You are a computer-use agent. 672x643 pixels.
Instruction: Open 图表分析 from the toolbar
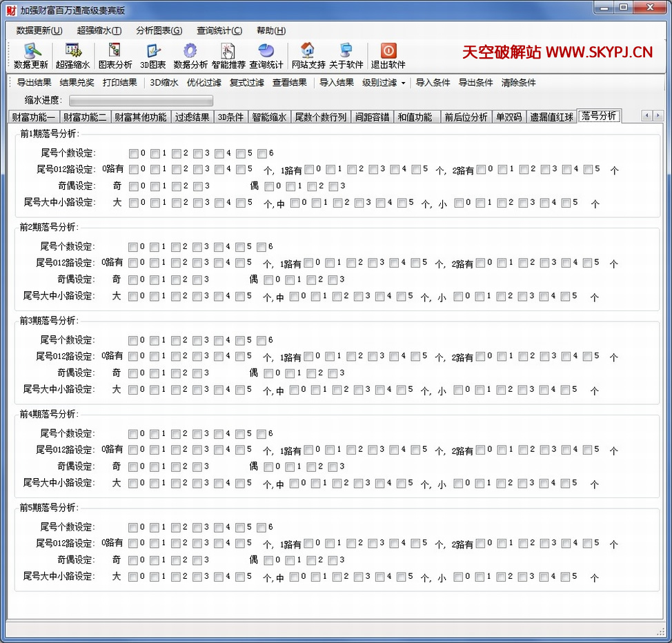coord(115,52)
